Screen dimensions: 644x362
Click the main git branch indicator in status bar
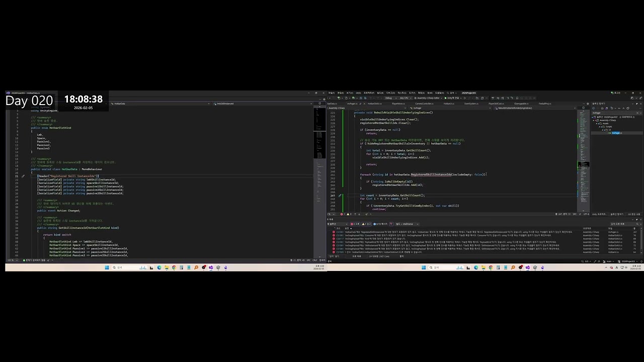coord(608,261)
